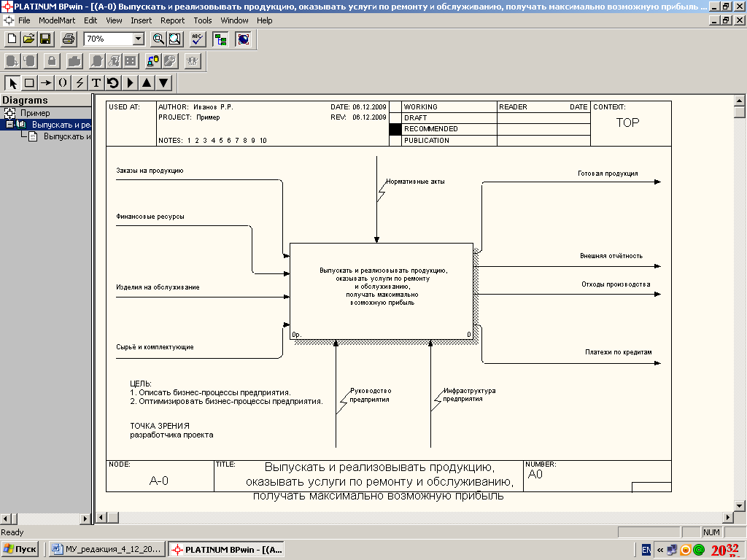Switch to МУ_редакция Word taskbar button

(x=107, y=550)
